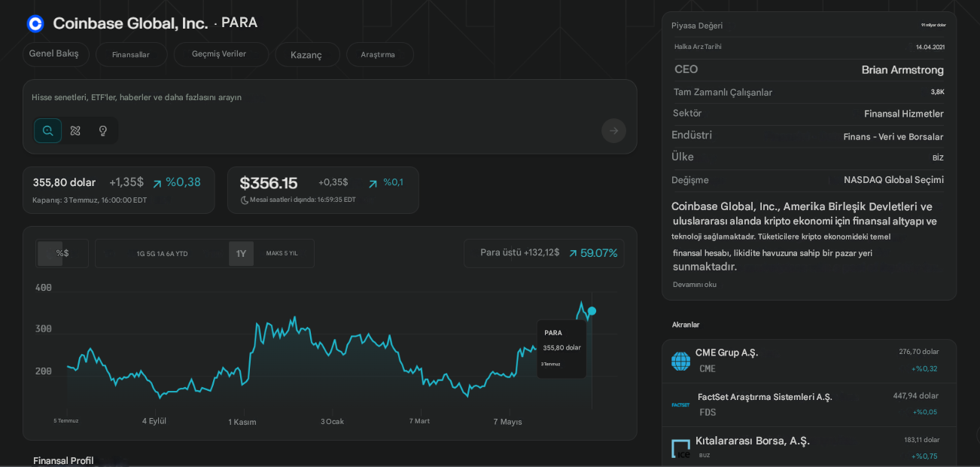Viewport: 980px width, 467px height.
Task: Click the +%0,75 Kıtalararası Borsa change
Action: click(x=924, y=456)
